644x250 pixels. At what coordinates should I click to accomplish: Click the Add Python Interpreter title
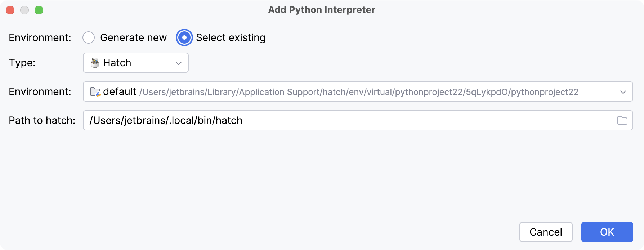coord(321,10)
